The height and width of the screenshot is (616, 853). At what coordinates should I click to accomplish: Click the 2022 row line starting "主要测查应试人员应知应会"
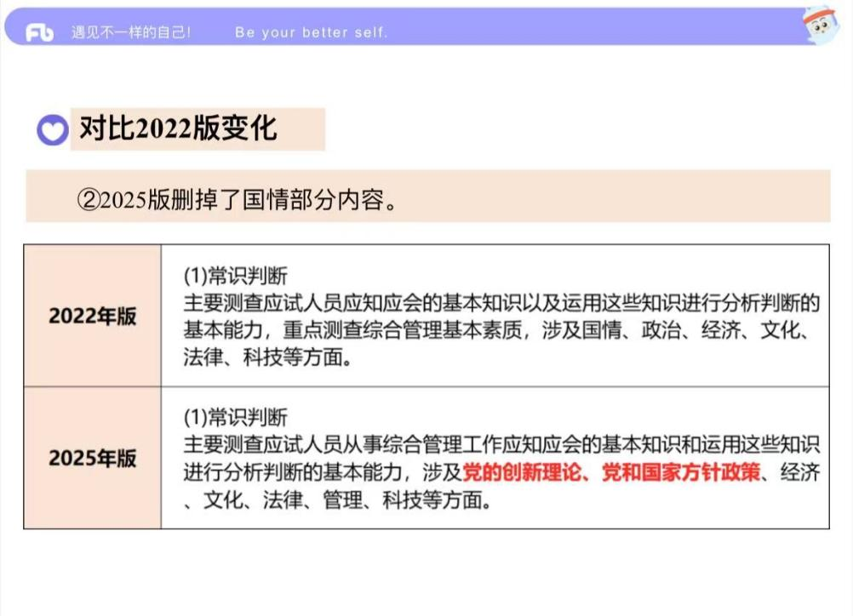(501, 303)
